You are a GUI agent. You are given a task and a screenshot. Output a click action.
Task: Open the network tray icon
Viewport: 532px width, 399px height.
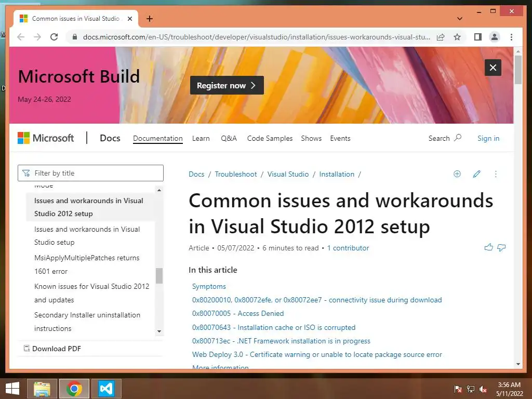coord(471,389)
